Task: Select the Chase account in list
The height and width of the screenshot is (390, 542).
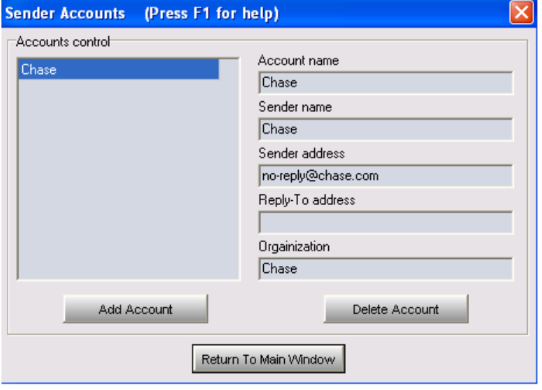Action: 118,69
